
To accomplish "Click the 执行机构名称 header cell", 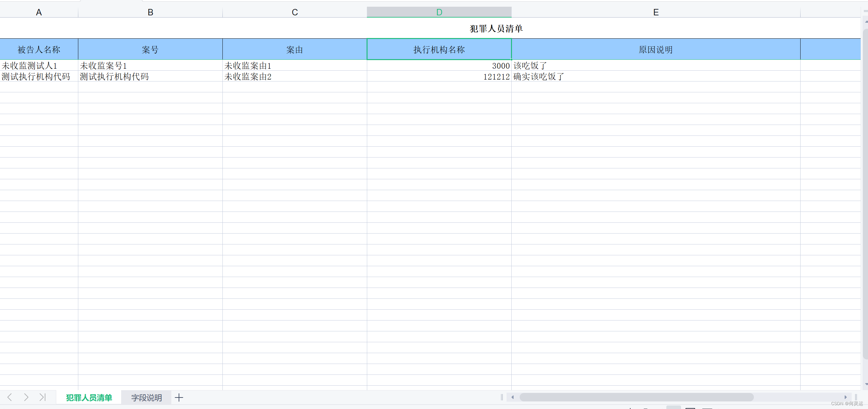I will 439,50.
